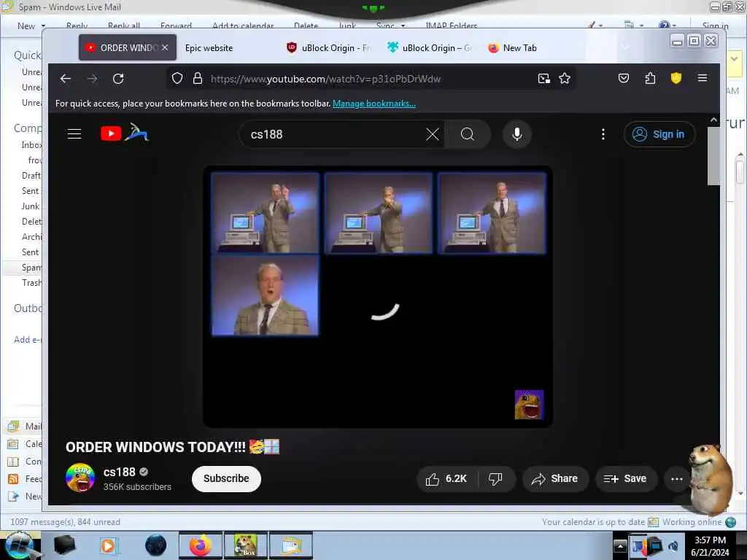Open Feeds shortcut in Live Mail sidebar

click(x=25, y=478)
